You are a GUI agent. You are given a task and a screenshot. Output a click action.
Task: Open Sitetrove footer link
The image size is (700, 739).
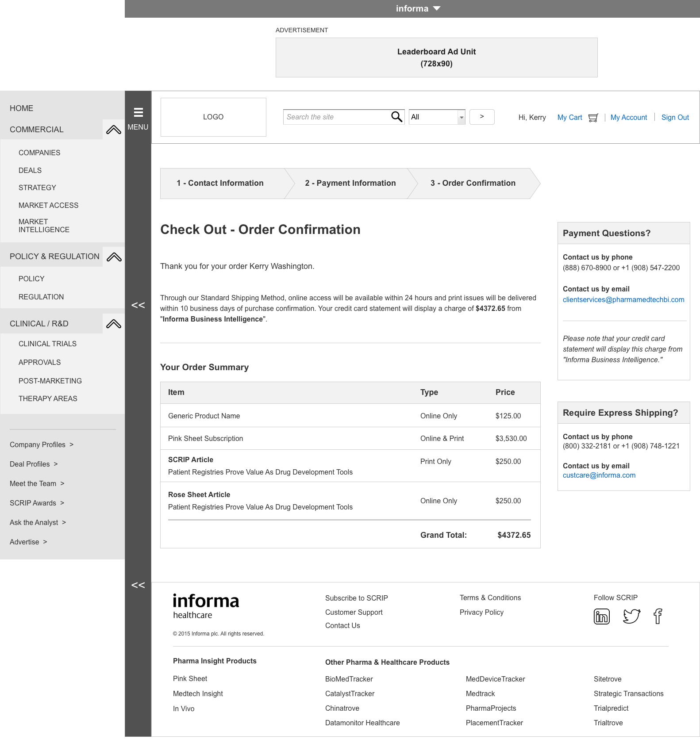[608, 679]
